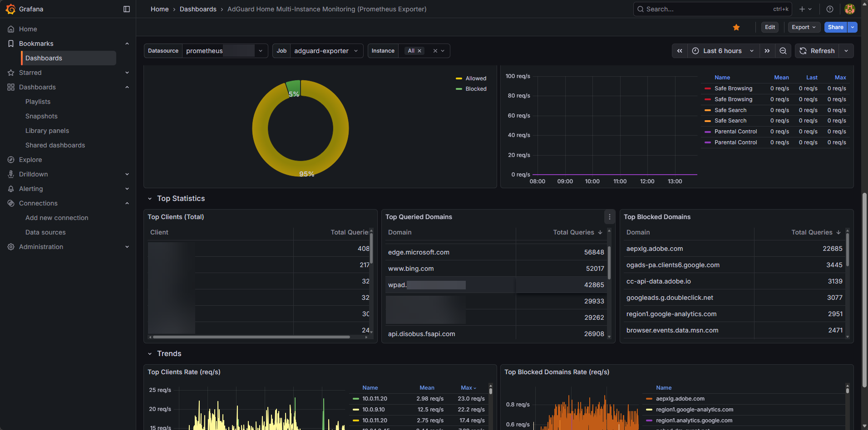Open the user profile avatar
The height and width of the screenshot is (430, 868).
pyautogui.click(x=850, y=9)
